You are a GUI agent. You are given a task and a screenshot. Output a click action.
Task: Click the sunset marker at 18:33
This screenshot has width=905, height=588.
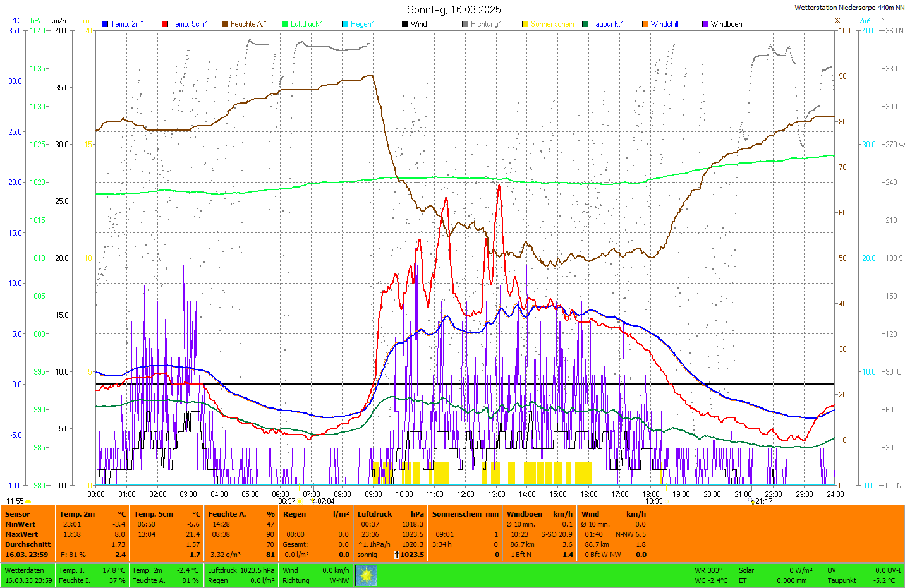(667, 501)
